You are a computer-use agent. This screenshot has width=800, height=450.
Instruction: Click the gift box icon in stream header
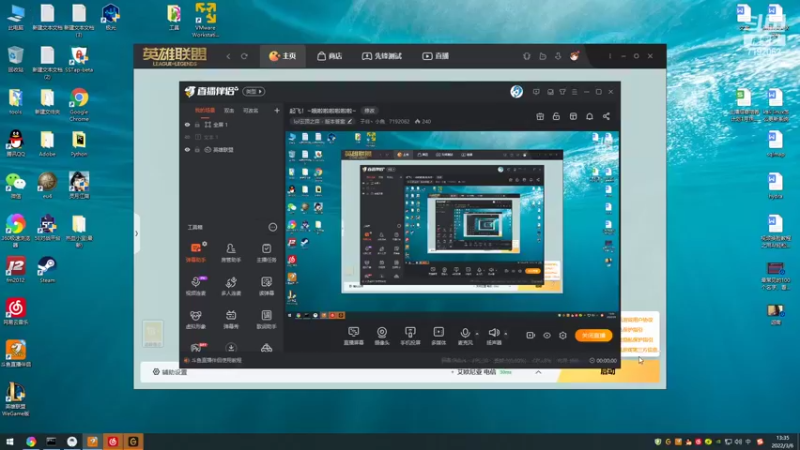(x=540, y=116)
